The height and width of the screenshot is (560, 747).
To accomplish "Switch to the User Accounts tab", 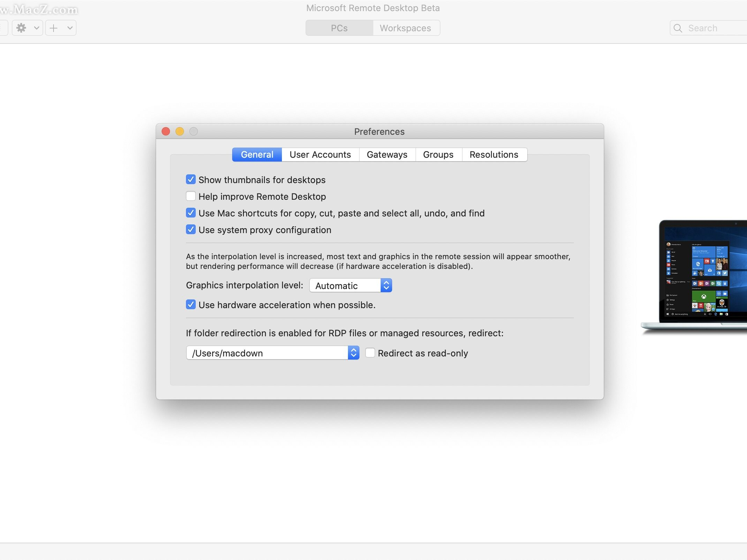I will click(320, 155).
